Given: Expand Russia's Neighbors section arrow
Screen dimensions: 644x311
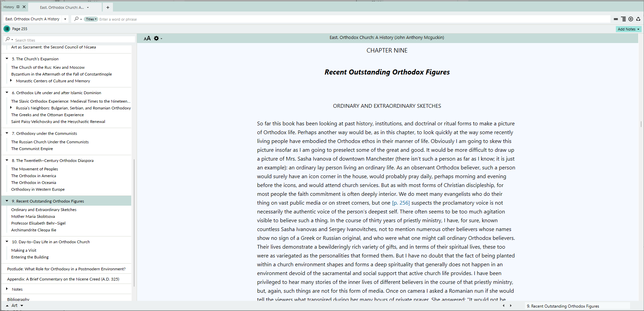Looking at the screenshot, I should tap(11, 108).
